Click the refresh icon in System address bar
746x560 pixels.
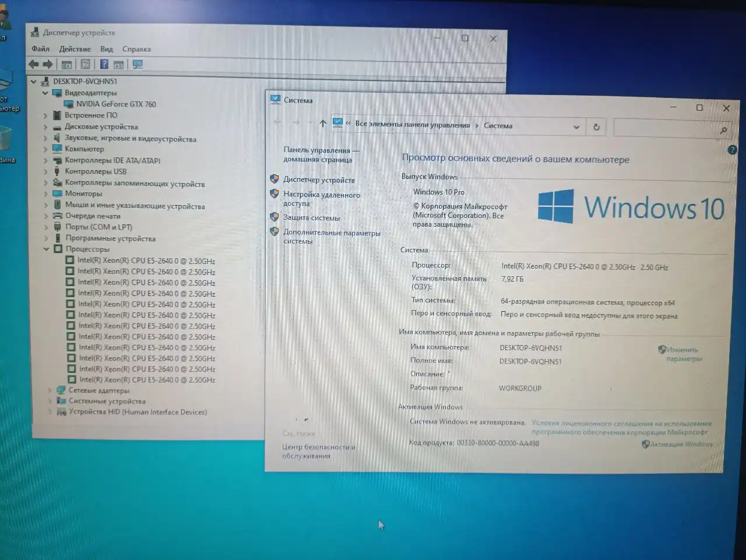coord(596,127)
